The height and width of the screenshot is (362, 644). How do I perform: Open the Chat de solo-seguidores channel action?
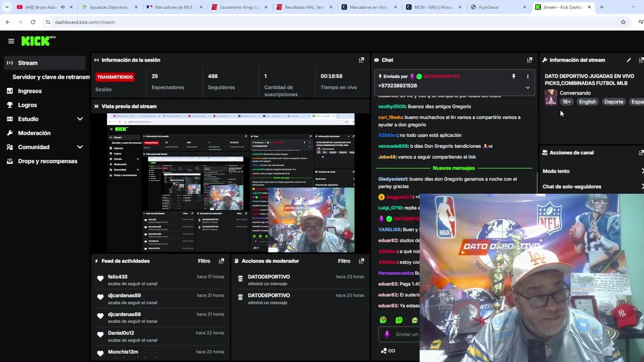tap(592, 187)
